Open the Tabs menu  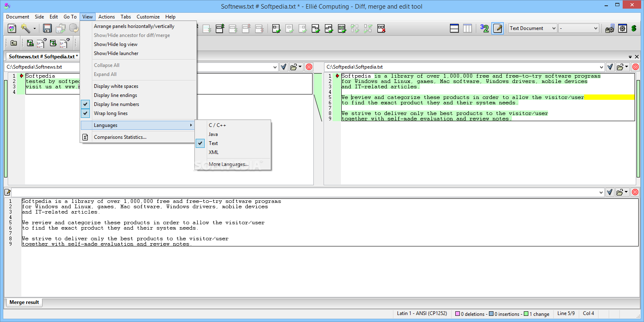pyautogui.click(x=126, y=17)
